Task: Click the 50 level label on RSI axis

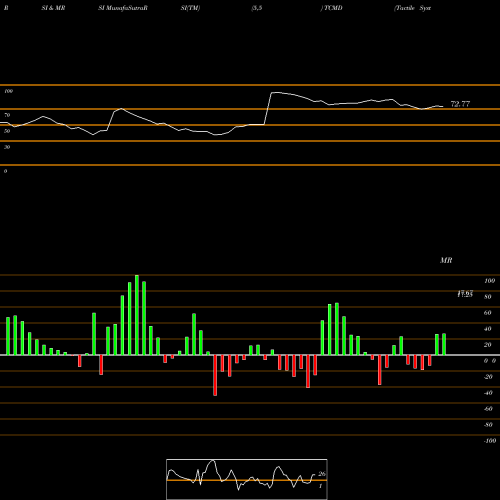Action: click(x=7, y=131)
